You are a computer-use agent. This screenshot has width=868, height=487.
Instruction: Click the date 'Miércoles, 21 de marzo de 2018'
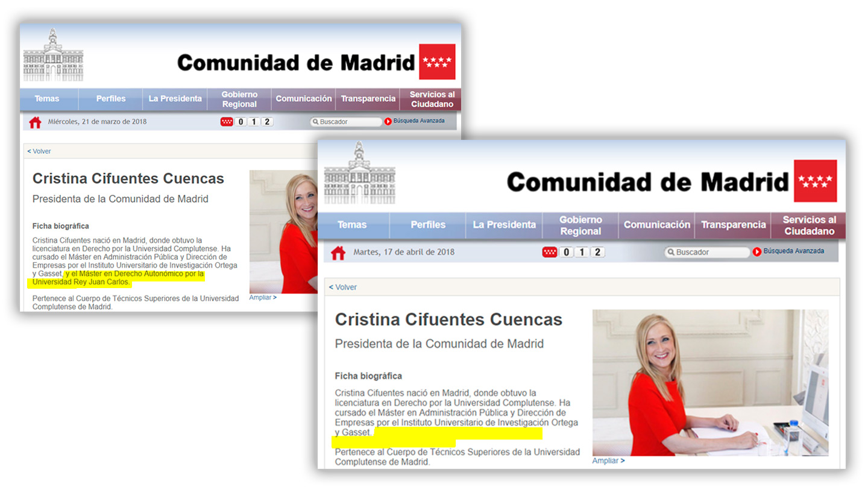coord(98,122)
